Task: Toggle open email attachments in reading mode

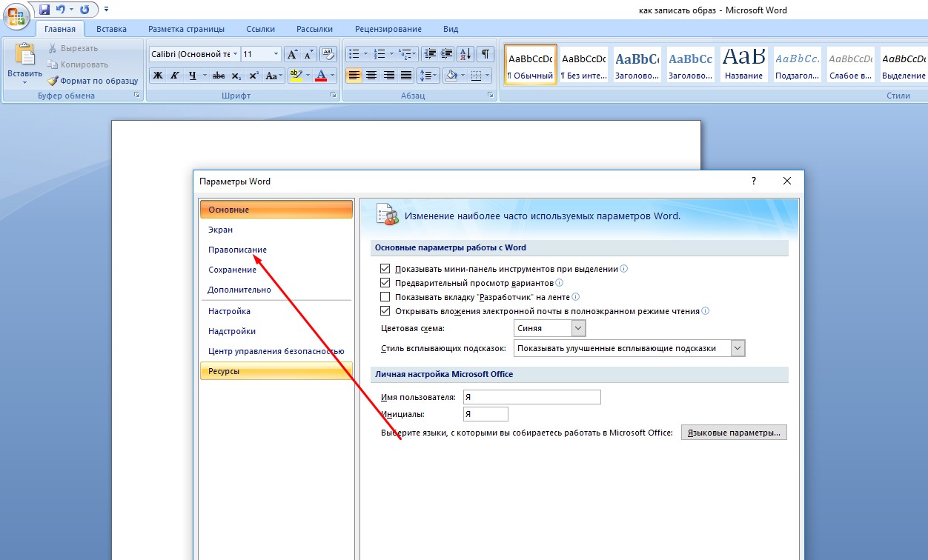Action: click(385, 311)
